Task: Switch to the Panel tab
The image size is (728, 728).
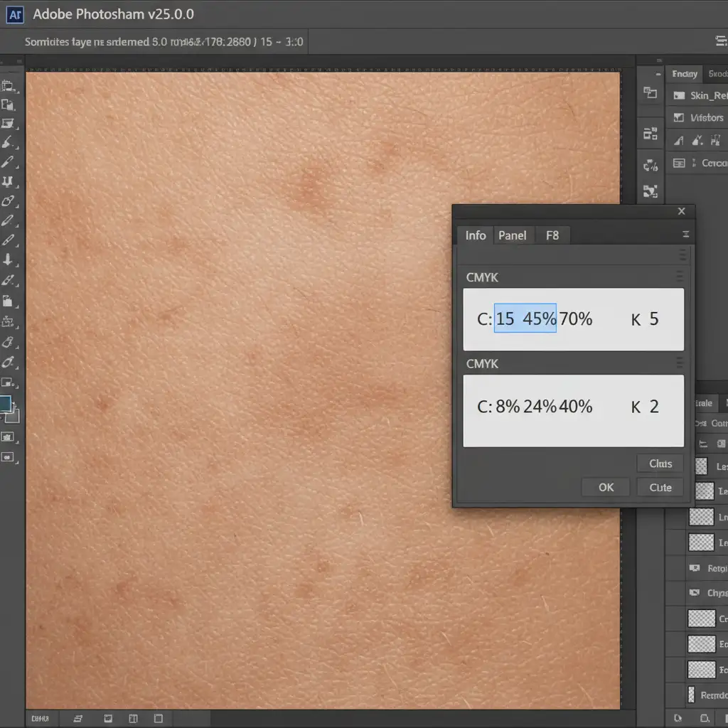Action: click(x=512, y=235)
